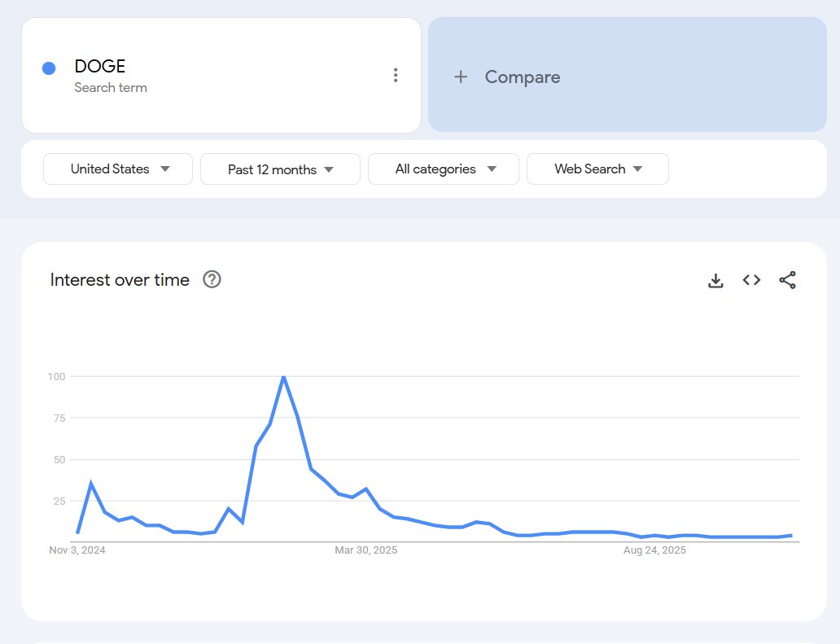Click the Interest over time title

click(x=119, y=279)
